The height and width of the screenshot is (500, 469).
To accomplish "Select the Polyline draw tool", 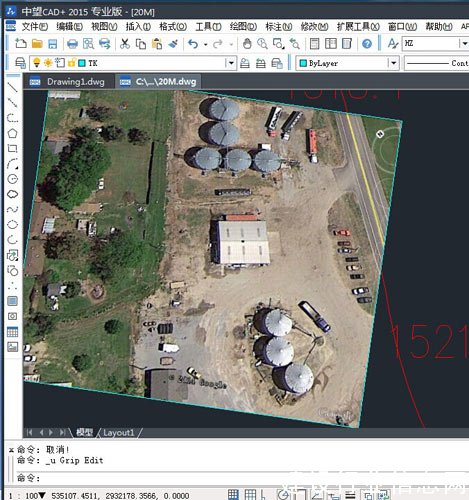I will coord(12,118).
